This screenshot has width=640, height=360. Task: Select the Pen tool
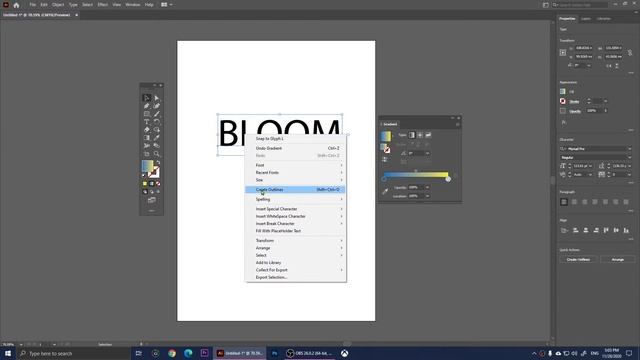pyautogui.click(x=147, y=106)
